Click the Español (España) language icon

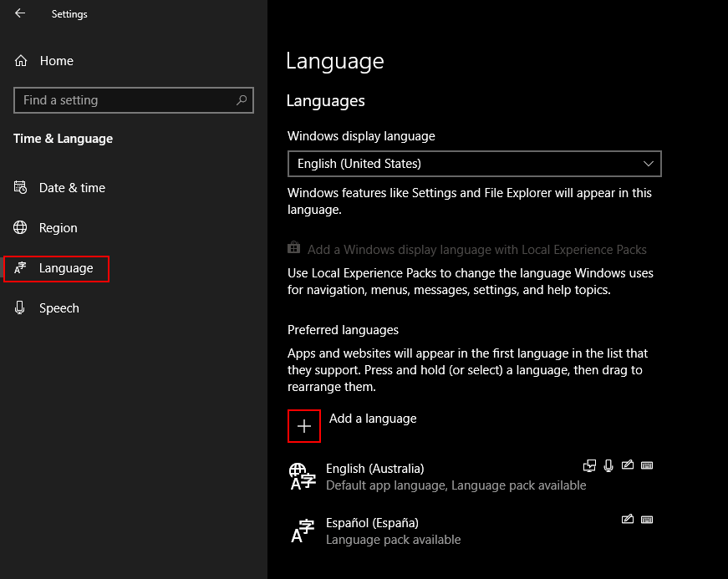(x=303, y=531)
